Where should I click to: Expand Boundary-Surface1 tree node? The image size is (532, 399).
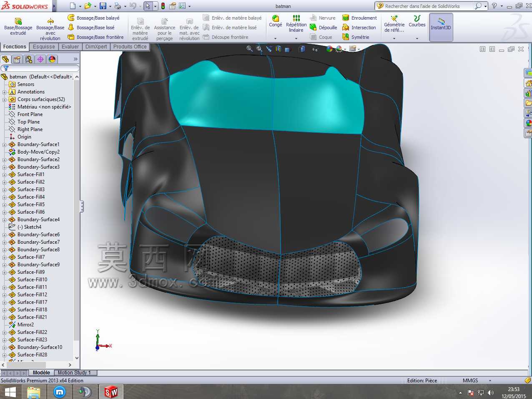pos(4,144)
